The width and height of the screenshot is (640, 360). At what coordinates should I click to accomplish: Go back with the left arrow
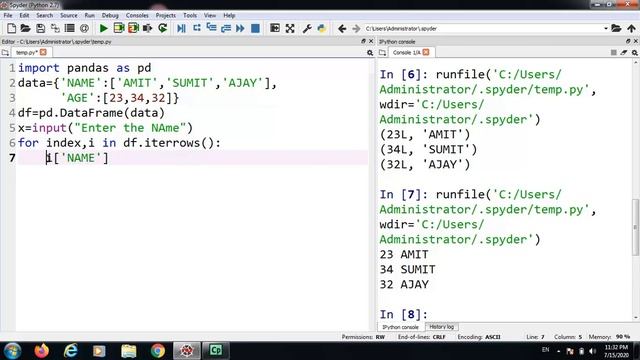click(x=342, y=29)
